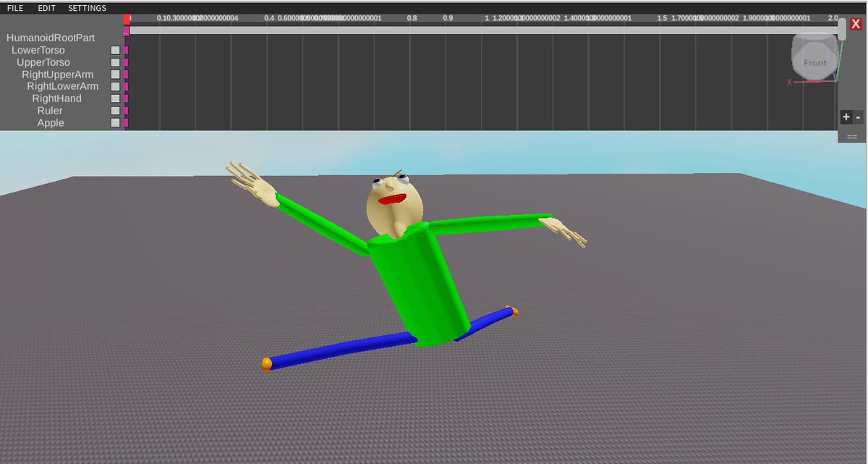Screen dimensions: 868x464
Task: Select the RightLowerArm track label
Action: click(62, 86)
